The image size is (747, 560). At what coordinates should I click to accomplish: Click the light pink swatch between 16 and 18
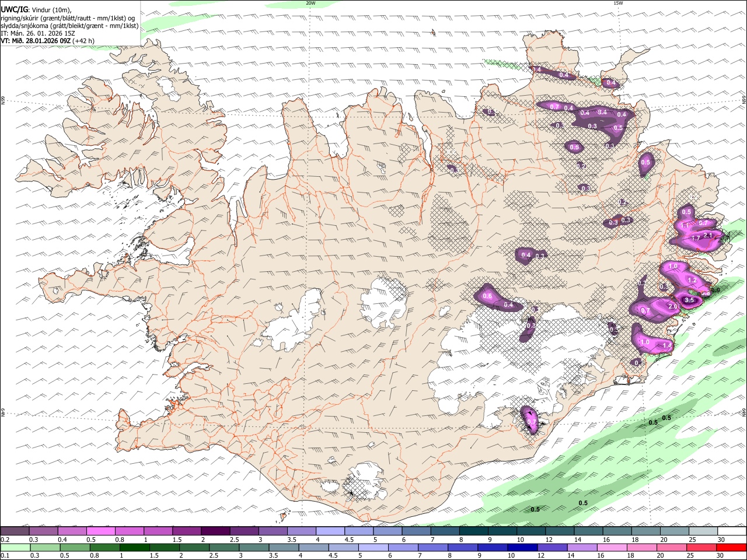click(x=613, y=548)
